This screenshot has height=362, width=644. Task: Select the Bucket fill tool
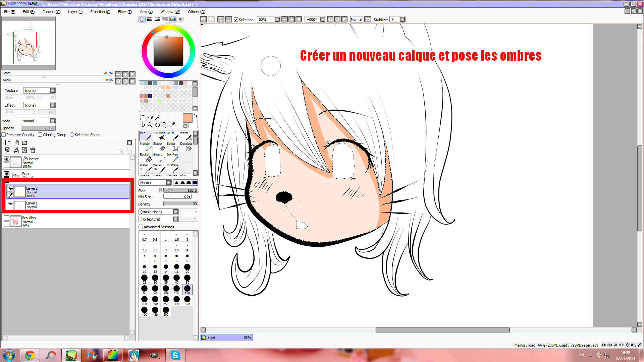[x=146, y=157]
